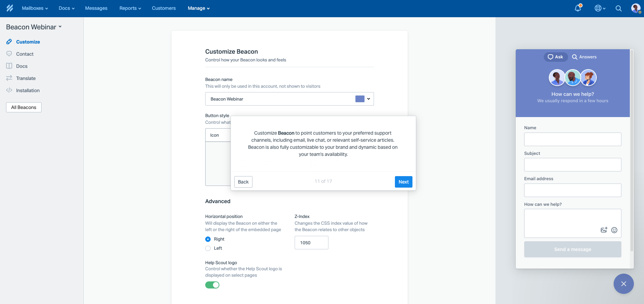Go to Installation in the sidebar
644x304 pixels.
pyautogui.click(x=28, y=90)
